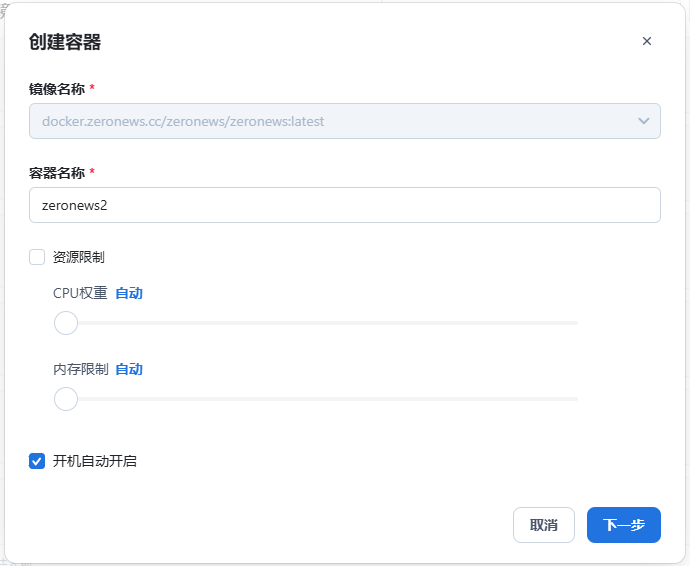Image resolution: width=690 pixels, height=566 pixels.
Task: Click the 镜像名称 field label
Action: [x=57, y=89]
